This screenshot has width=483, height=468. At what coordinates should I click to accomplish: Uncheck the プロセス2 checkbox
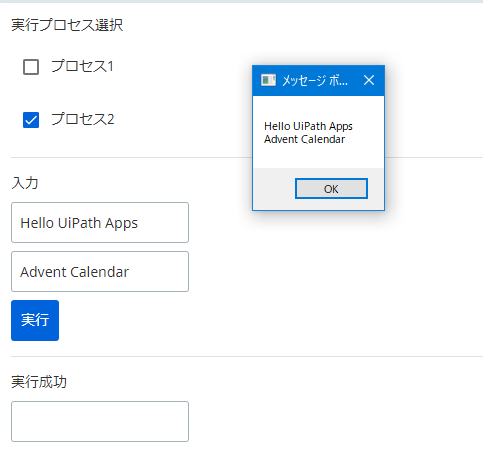click(31, 120)
